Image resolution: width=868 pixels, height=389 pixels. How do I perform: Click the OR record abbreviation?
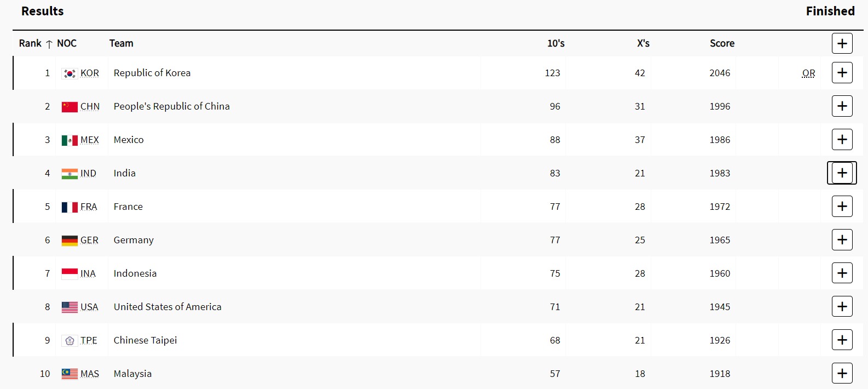click(x=808, y=73)
